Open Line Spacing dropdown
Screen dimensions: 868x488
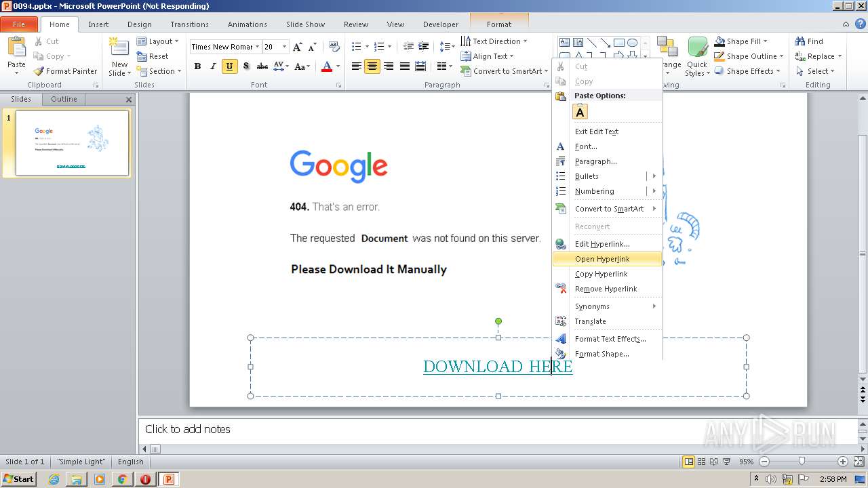pos(447,47)
